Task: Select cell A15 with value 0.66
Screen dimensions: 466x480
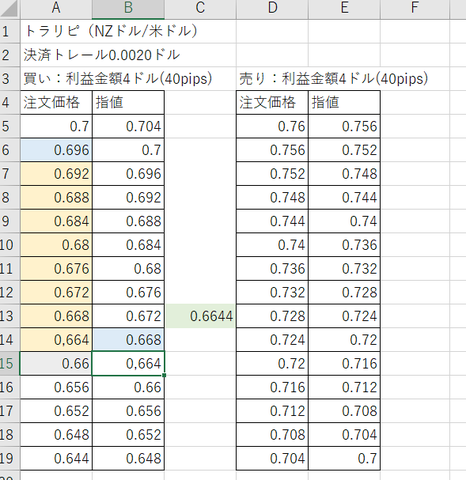Action: pyautogui.click(x=56, y=363)
